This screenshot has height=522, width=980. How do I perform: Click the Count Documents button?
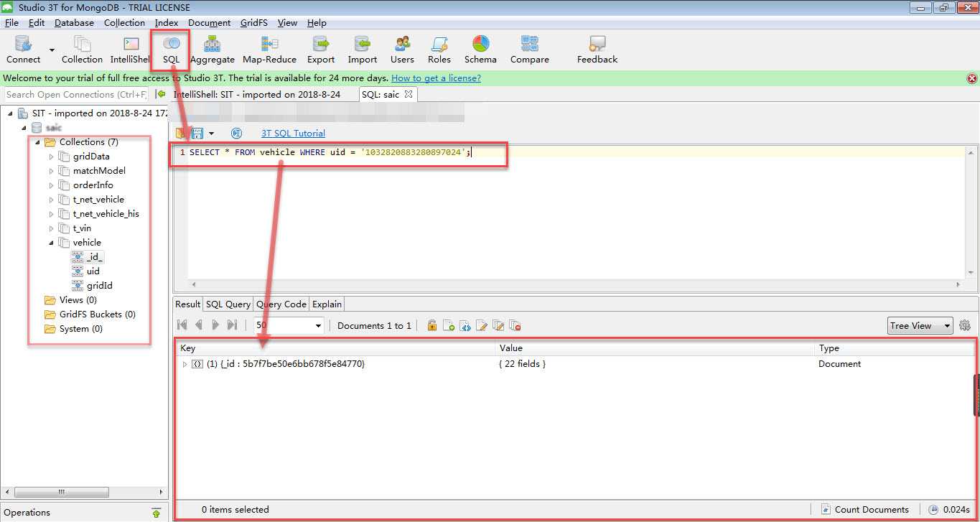[x=864, y=510]
